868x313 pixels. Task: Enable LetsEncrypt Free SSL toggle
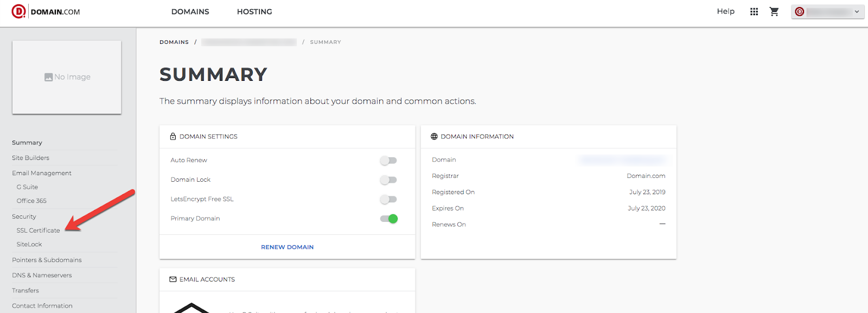[x=388, y=200]
